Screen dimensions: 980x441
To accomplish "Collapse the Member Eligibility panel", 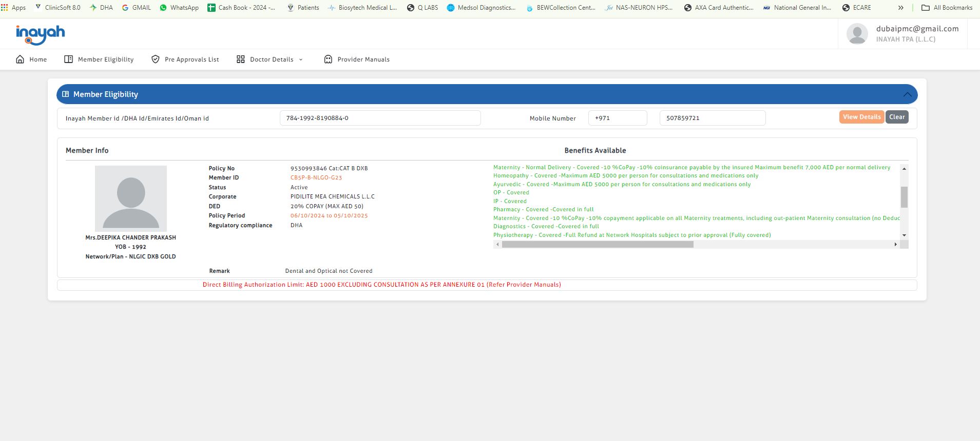I will pos(907,94).
